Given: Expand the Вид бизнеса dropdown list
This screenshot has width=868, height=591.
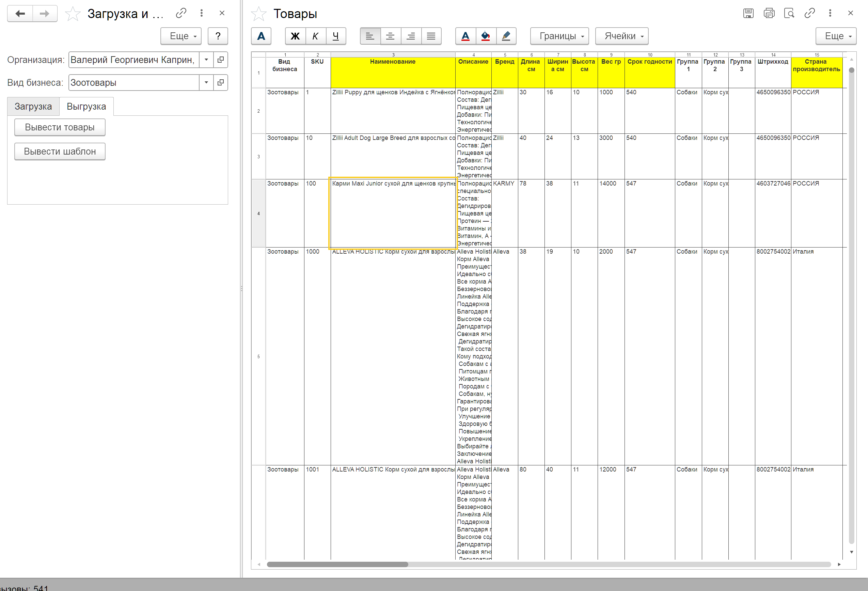Looking at the screenshot, I should (x=206, y=82).
